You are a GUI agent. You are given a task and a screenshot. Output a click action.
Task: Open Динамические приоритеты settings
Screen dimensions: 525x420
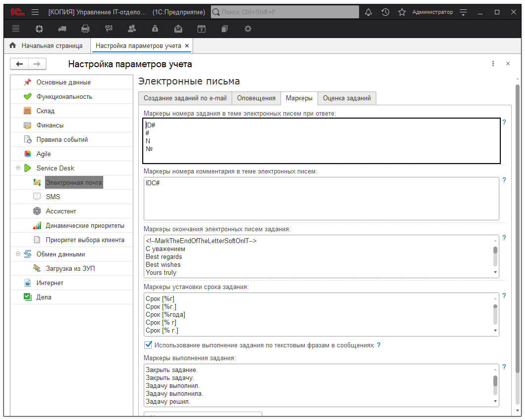(x=84, y=225)
